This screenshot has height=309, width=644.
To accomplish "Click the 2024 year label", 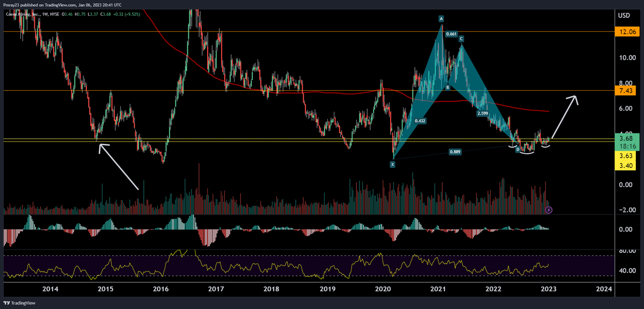I will coord(604,289).
